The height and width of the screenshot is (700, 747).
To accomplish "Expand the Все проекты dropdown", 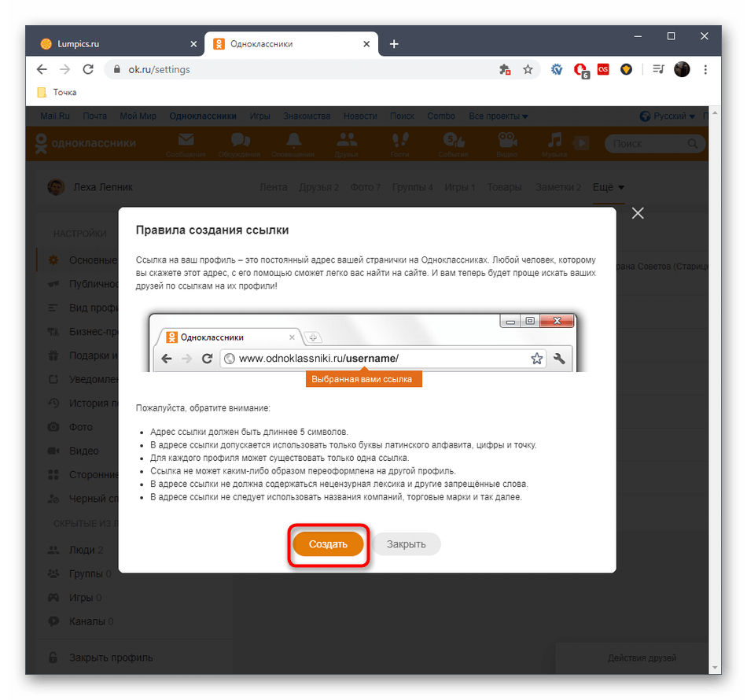I will [499, 116].
